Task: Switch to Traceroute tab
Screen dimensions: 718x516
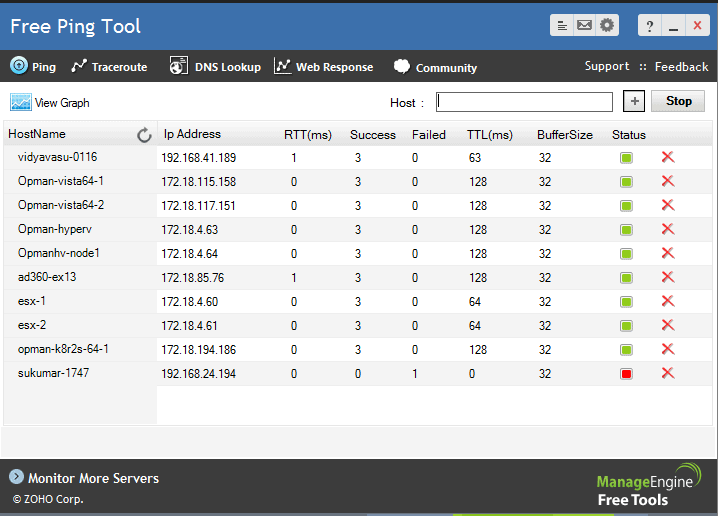Action: pos(109,67)
